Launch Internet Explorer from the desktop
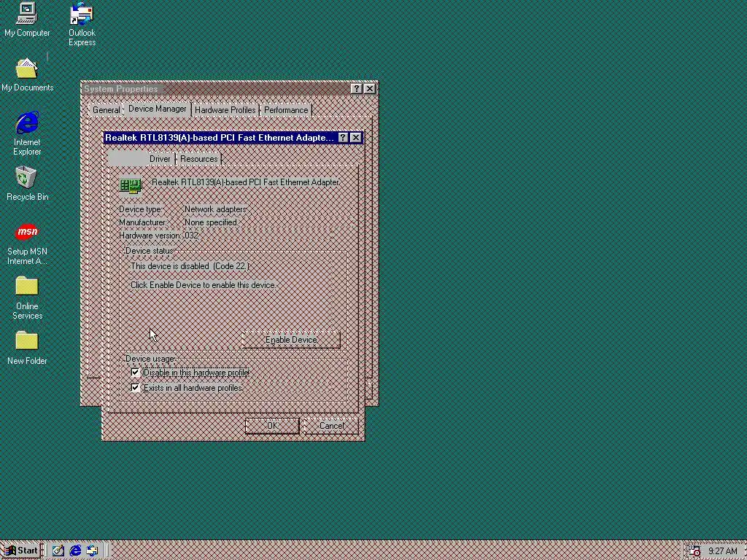This screenshot has height=560, width=747. click(x=27, y=133)
